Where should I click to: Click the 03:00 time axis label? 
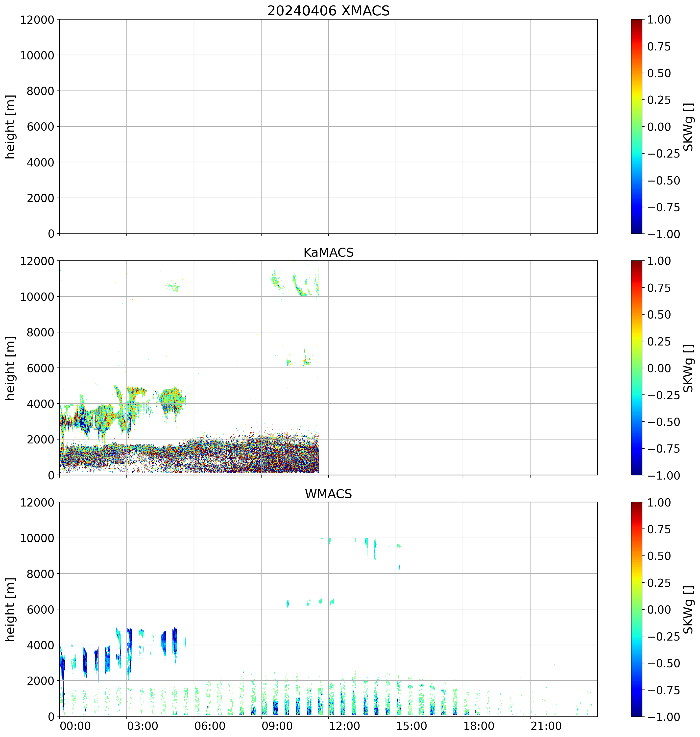tap(143, 726)
